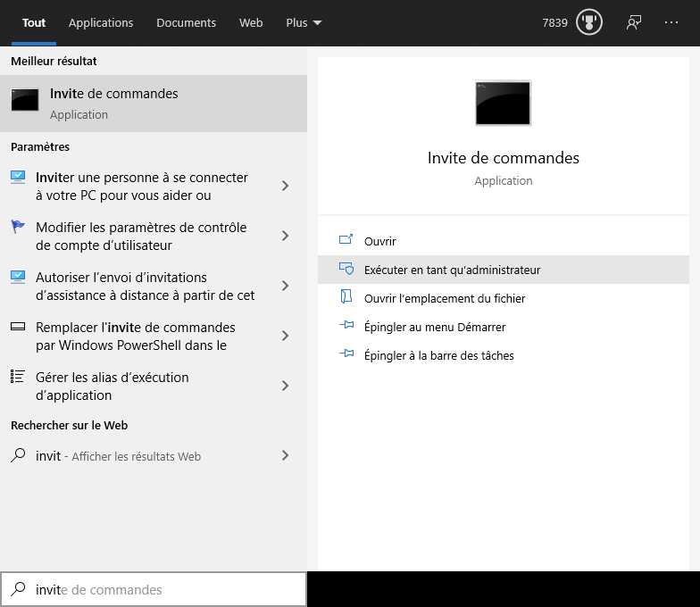Viewport: 700px width, 607px height.
Task: Click the large Invite de commandes preview icon
Action: (x=503, y=103)
